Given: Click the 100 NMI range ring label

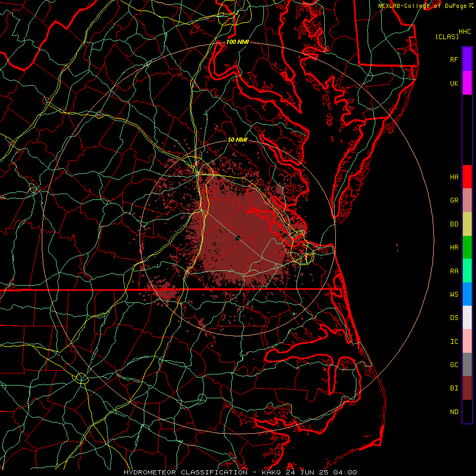Looking at the screenshot, I should click(237, 42).
